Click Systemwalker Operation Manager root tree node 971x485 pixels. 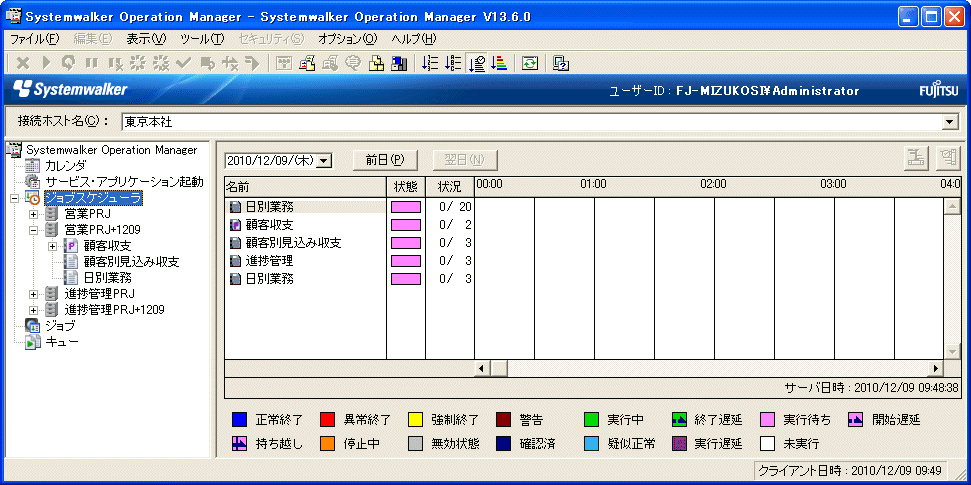tap(111, 150)
